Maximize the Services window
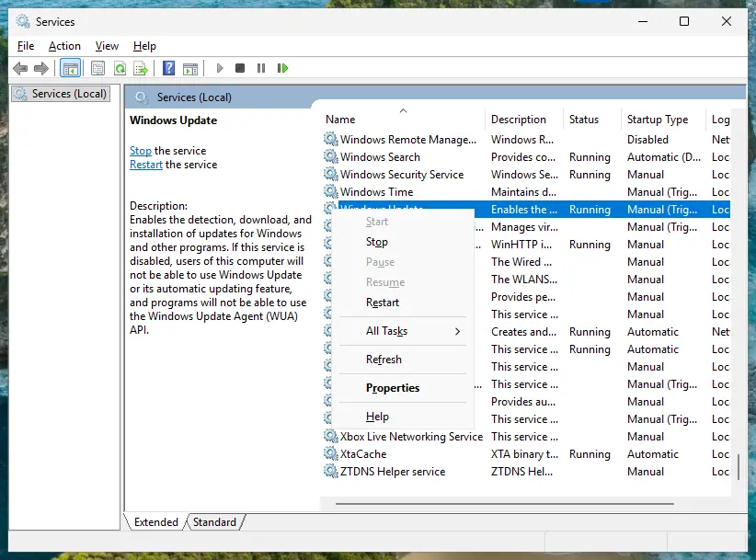The height and width of the screenshot is (560, 756). coord(683,21)
